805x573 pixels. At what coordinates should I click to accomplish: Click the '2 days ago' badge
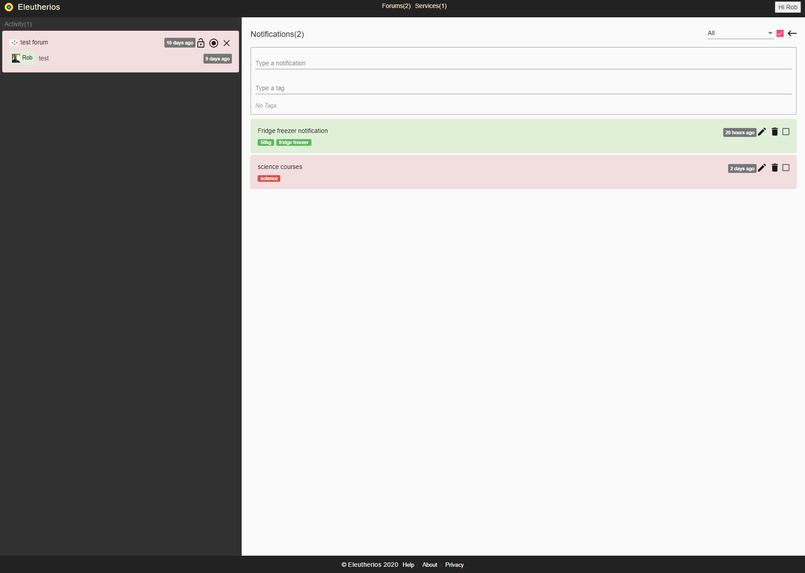coord(742,168)
